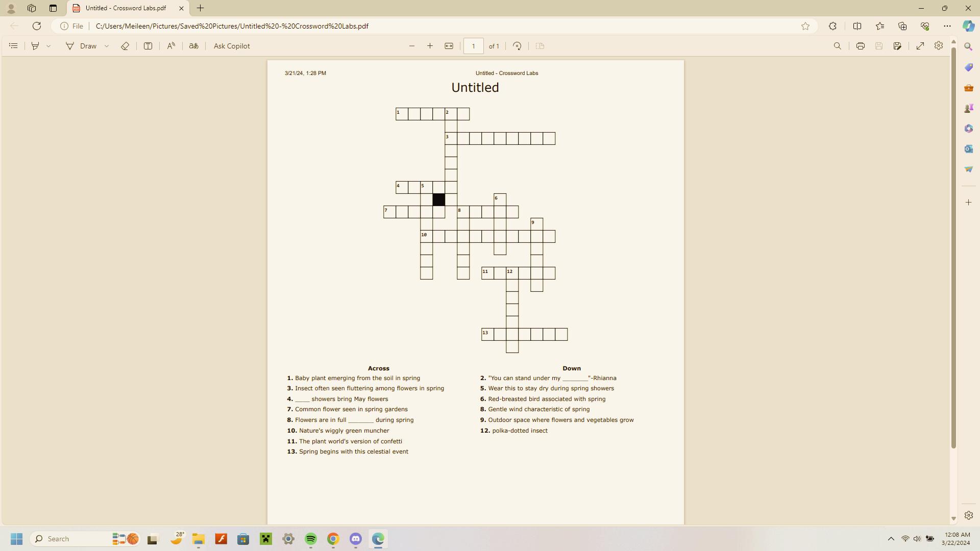The height and width of the screenshot is (551, 980).
Task: Expand the Highlight tool dropdown arrow
Action: tap(48, 46)
